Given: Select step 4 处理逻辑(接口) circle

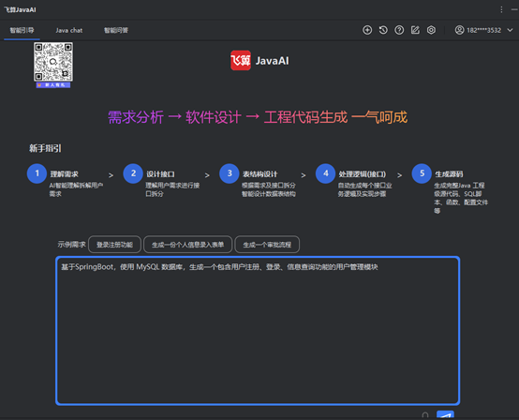Looking at the screenshot, I should pyautogui.click(x=326, y=173).
